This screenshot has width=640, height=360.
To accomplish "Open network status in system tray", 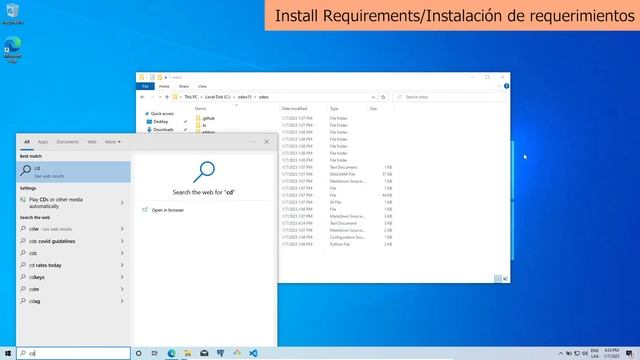I will (x=577, y=353).
